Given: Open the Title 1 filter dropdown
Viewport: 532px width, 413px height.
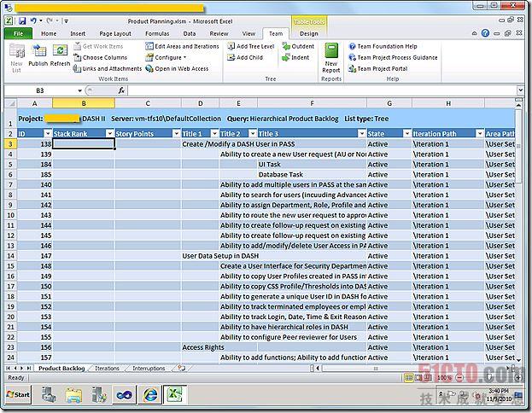Looking at the screenshot, I should coord(214,134).
